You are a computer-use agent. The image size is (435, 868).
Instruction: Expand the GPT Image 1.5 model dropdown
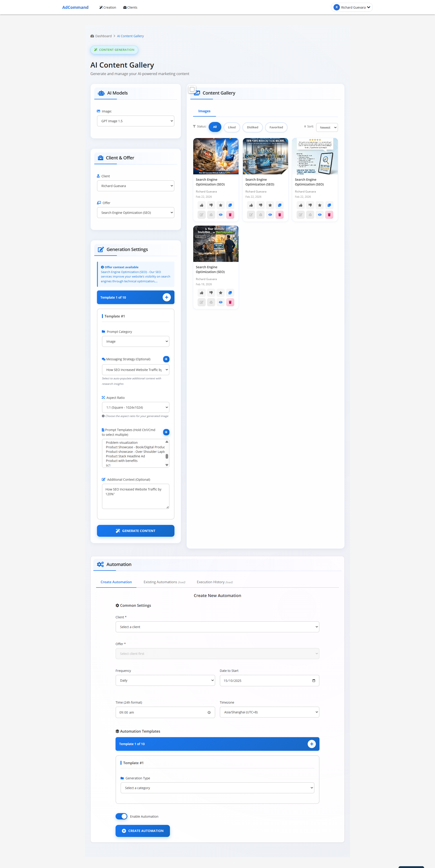(x=135, y=121)
